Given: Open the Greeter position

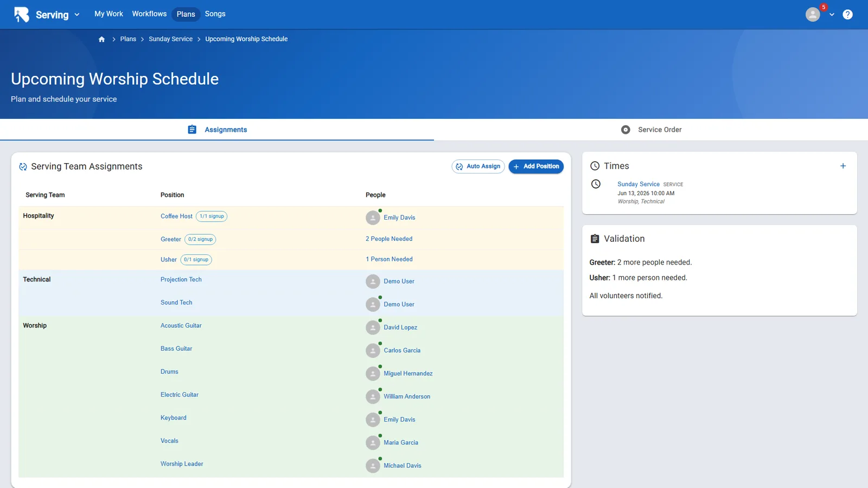Looking at the screenshot, I should [x=171, y=239].
